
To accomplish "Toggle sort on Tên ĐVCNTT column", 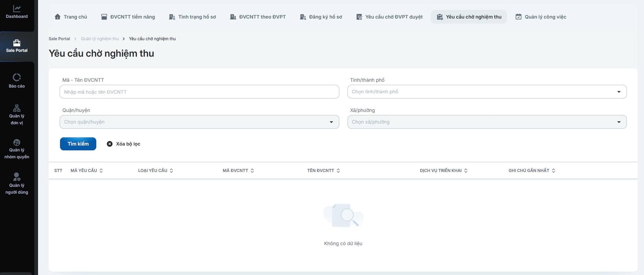I will [338, 171].
